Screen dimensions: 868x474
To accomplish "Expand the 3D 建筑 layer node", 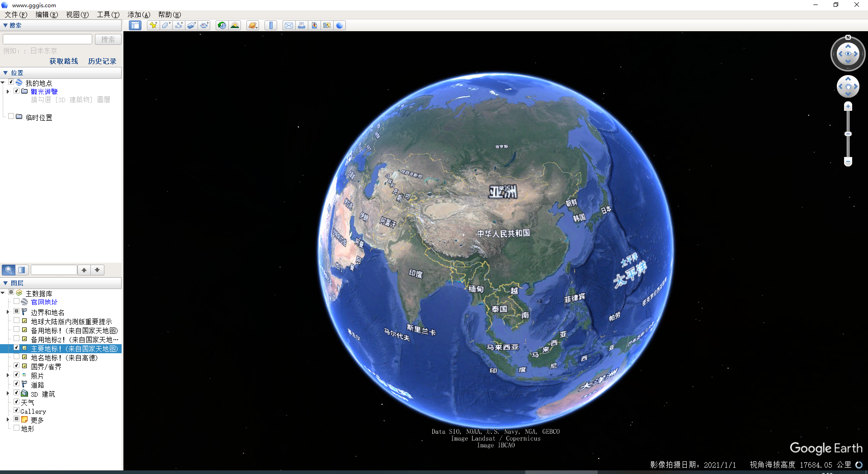I will [8, 393].
